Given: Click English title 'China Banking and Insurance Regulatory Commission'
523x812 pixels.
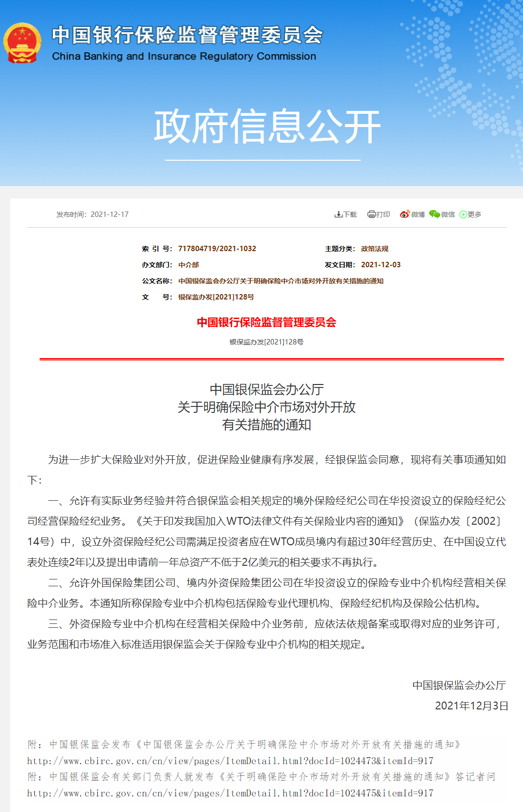Looking at the screenshot, I should click(184, 56).
